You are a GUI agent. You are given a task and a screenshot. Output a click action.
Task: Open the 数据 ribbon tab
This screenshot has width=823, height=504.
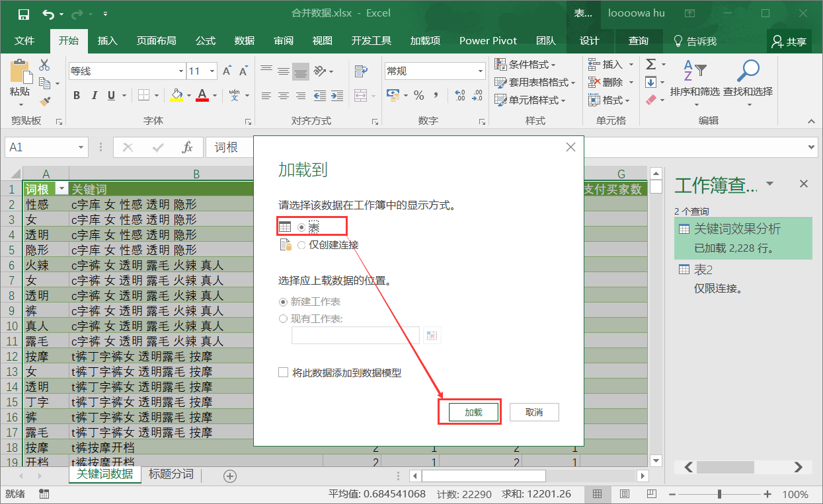click(245, 41)
